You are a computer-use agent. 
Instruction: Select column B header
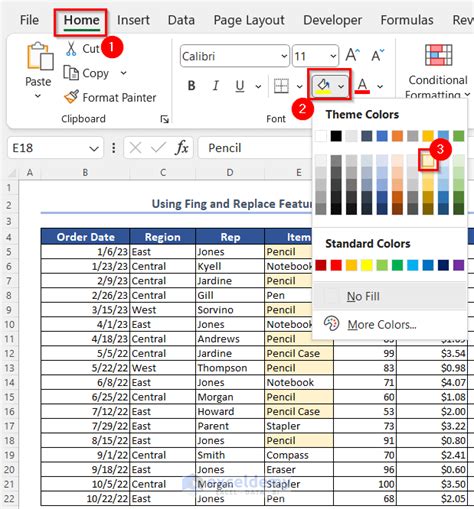click(x=85, y=172)
